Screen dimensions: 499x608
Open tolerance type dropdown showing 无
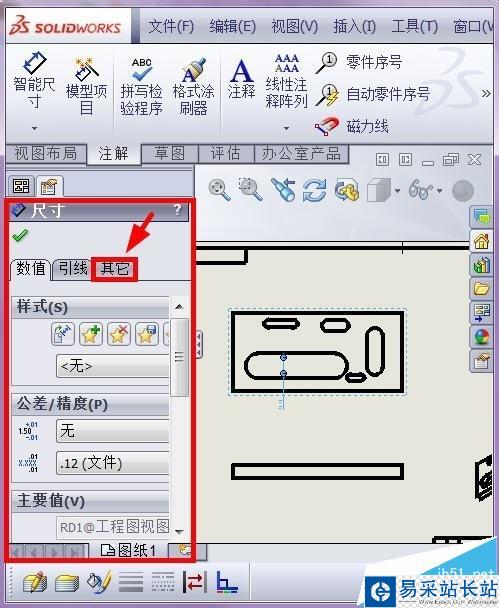pos(113,431)
